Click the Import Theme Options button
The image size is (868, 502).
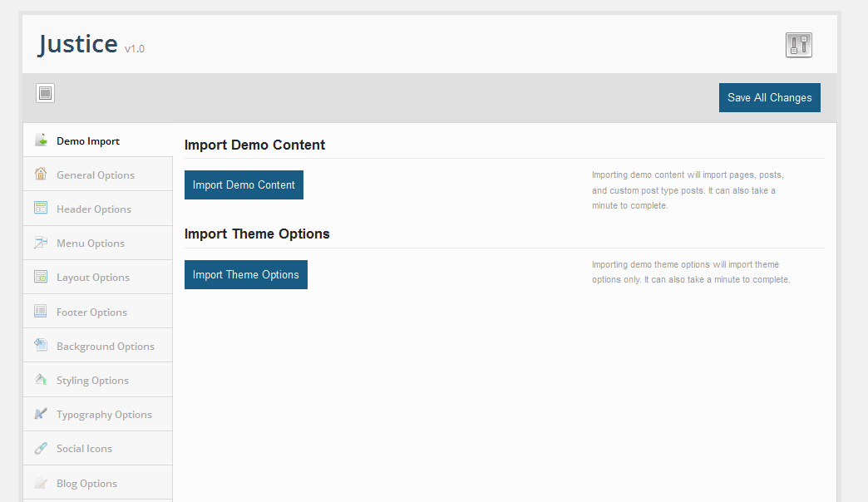pyautogui.click(x=245, y=275)
